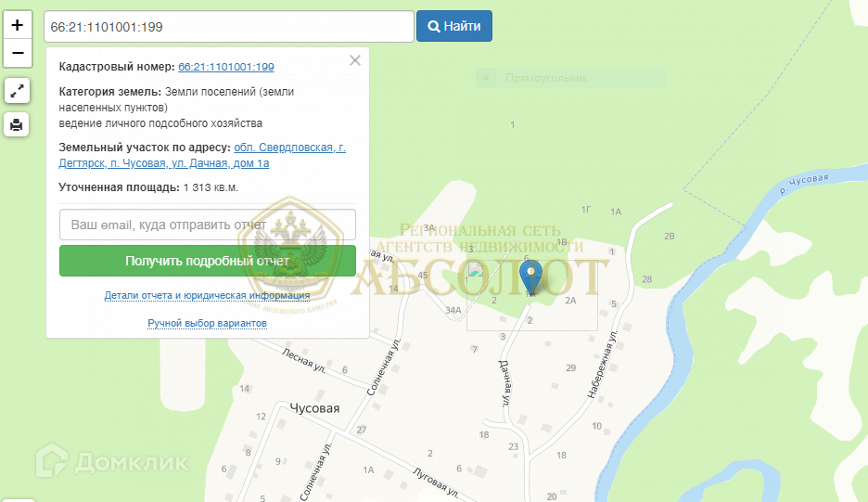Click the Чусовая settlement label
The width and height of the screenshot is (868, 502).
[314, 408]
